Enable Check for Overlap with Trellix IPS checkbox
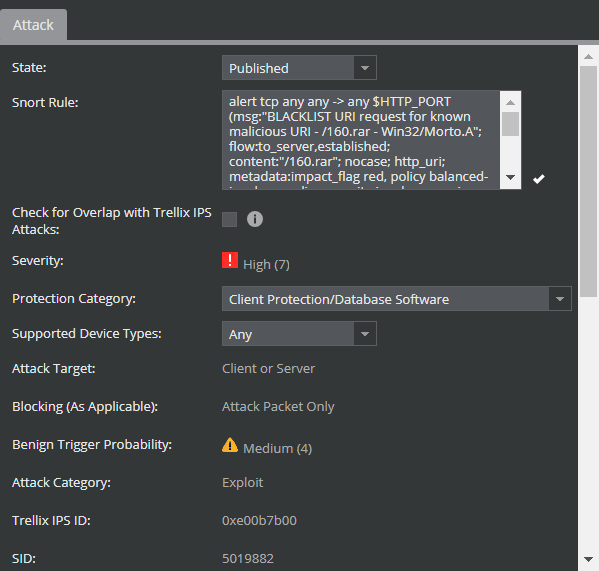The image size is (599, 571). click(230, 220)
